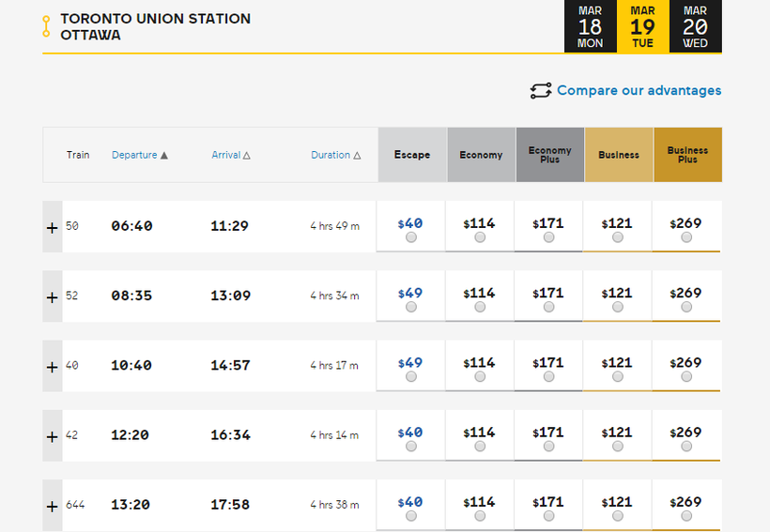Expand details for train 42
Screen dimensions: 770x532
coord(53,436)
